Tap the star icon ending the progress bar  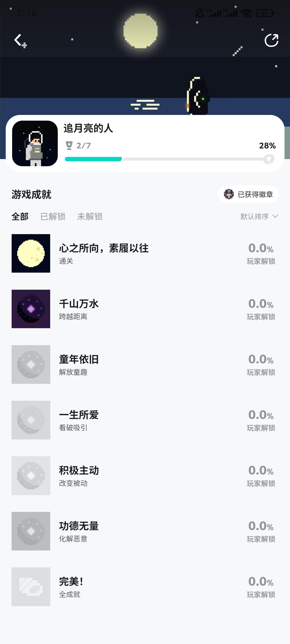[269, 159]
